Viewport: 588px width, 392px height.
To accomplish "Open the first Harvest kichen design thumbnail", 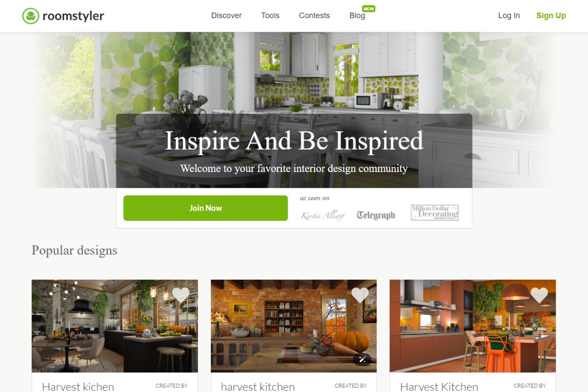I will [x=115, y=326].
